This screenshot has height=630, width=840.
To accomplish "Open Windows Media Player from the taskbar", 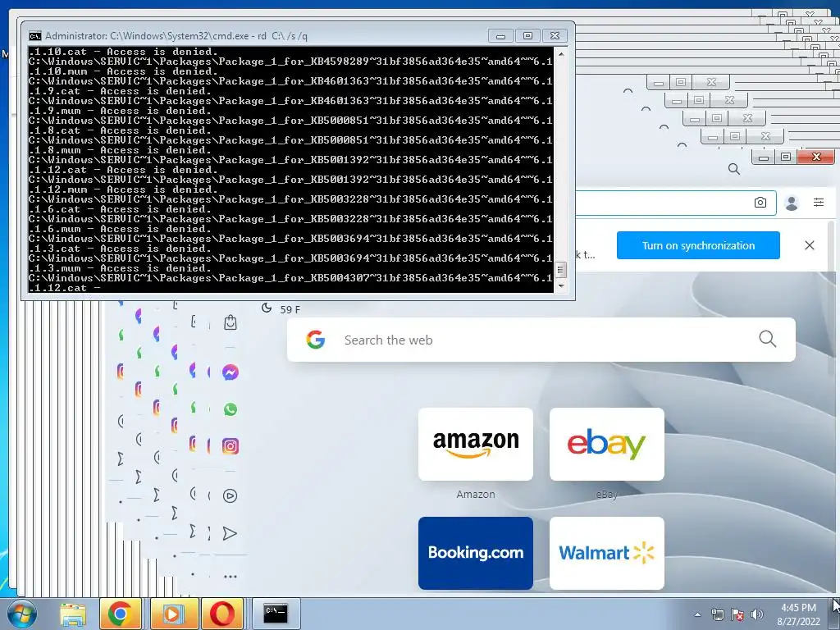I will 174,614.
